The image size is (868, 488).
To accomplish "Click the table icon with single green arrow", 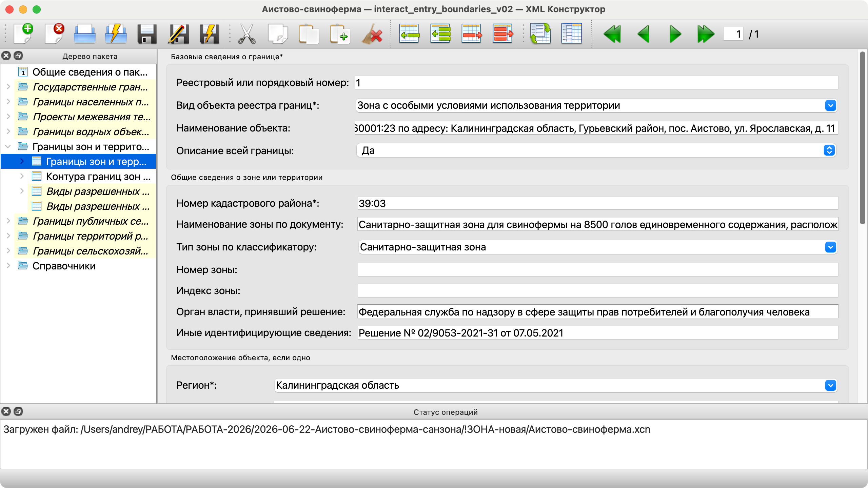I will coord(409,34).
